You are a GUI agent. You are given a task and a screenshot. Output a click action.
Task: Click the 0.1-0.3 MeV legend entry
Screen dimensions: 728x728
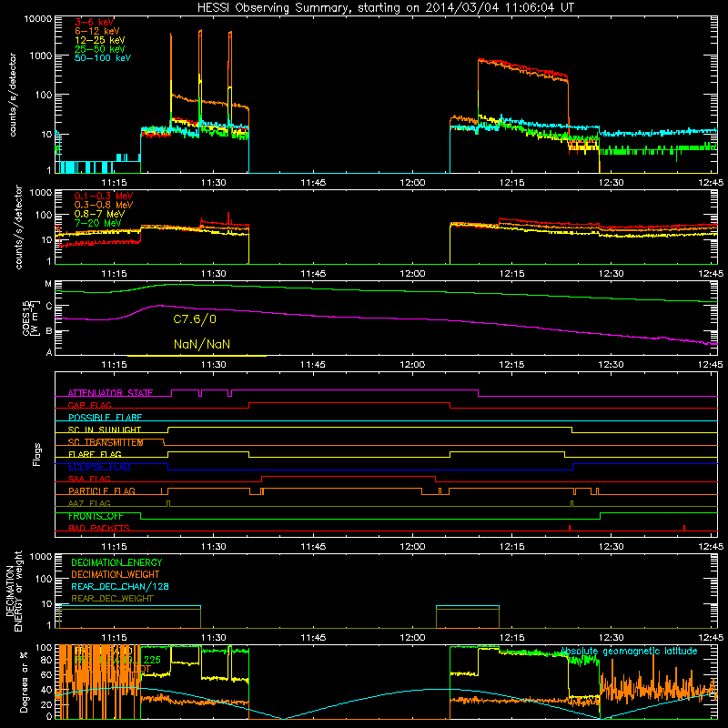(x=104, y=196)
